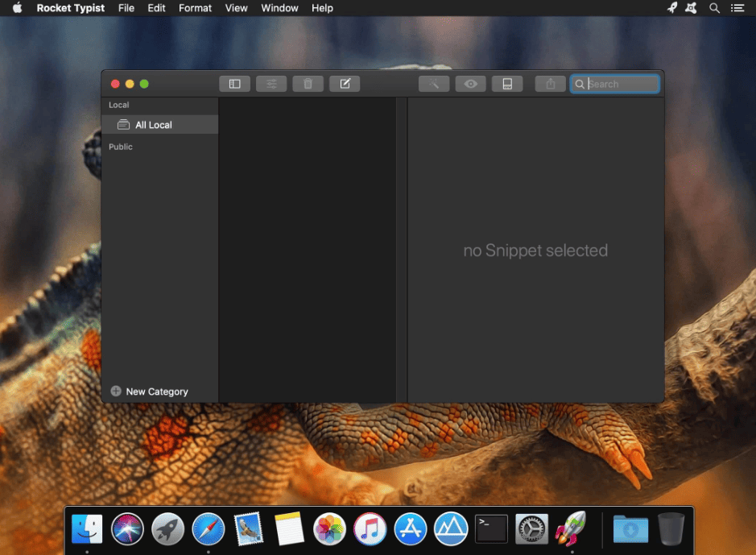Click the Public section header

point(121,147)
